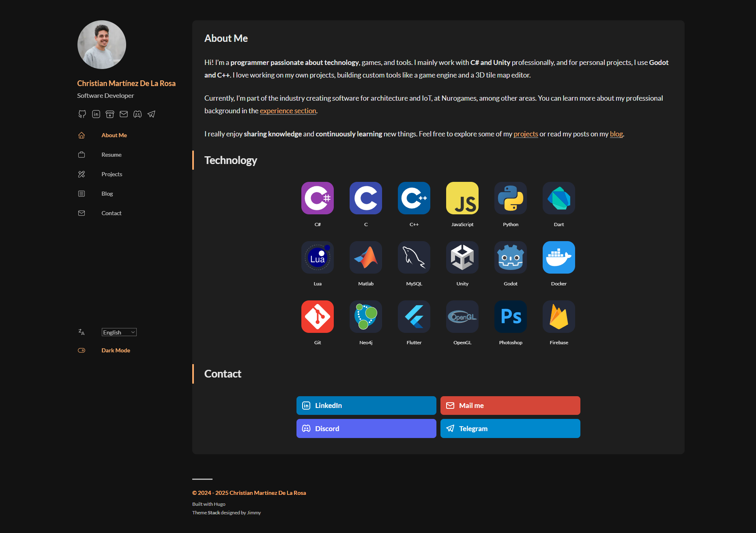
Task: Click the copyright 2024 - 2025 footer text
Action: pos(249,493)
